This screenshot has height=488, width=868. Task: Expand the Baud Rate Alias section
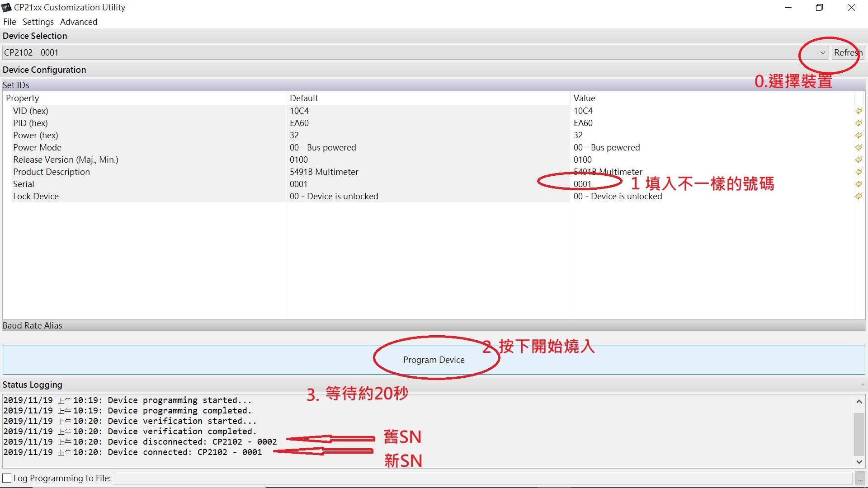click(33, 325)
